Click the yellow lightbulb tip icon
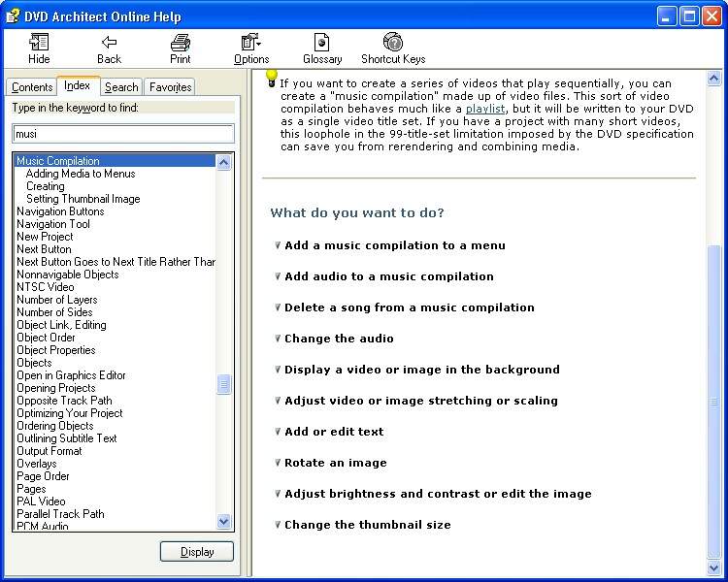Image resolution: width=728 pixels, height=582 pixels. 272,78
